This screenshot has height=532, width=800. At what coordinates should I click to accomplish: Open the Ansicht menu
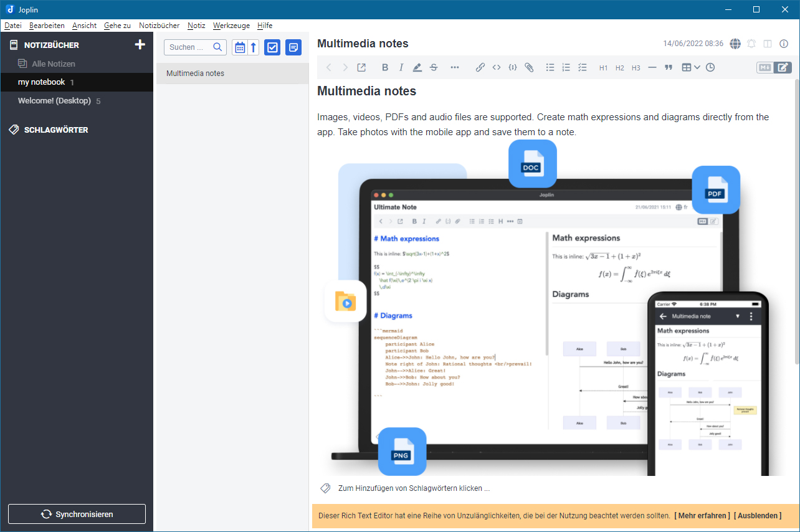[84, 26]
